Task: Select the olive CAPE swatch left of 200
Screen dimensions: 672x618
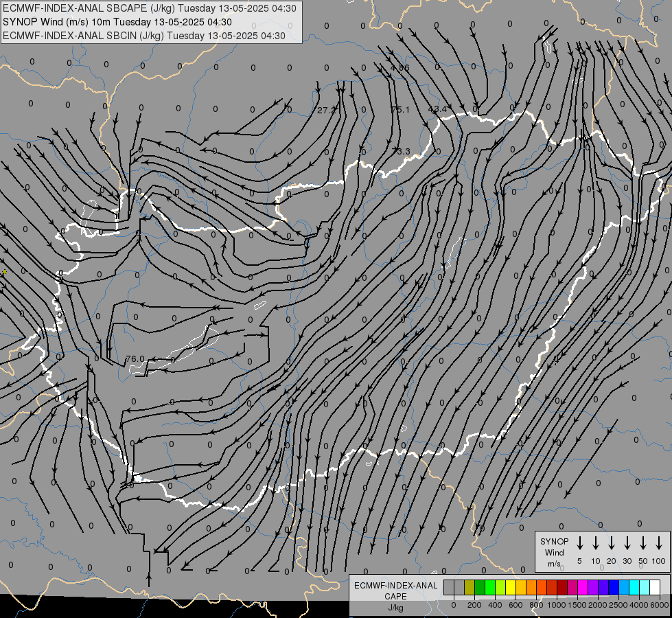Action: [x=470, y=587]
